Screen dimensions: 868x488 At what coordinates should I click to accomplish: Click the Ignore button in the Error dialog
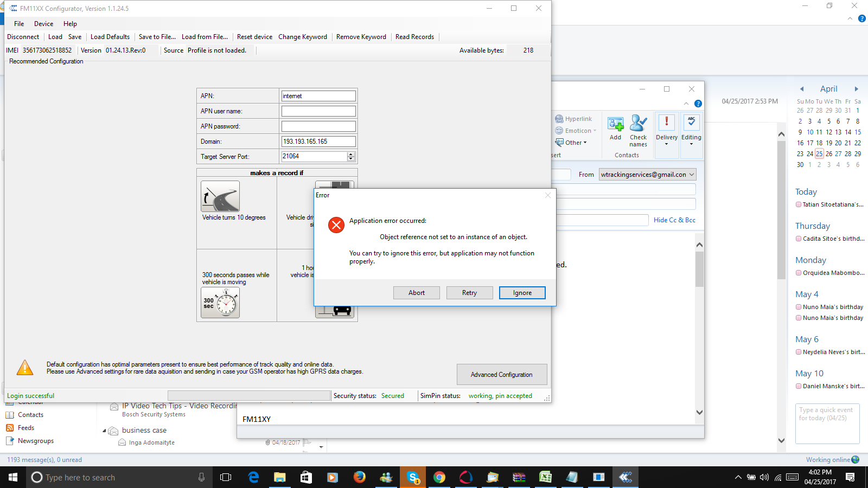522,293
